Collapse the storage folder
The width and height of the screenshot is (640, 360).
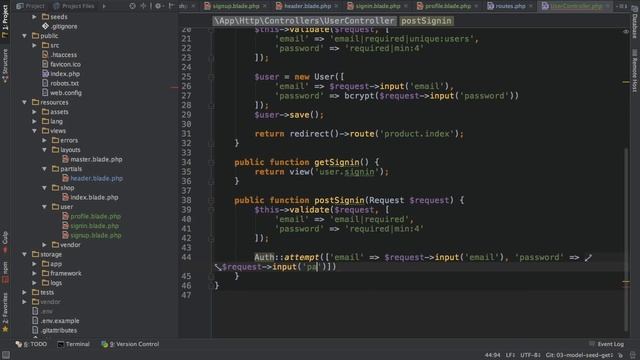click(x=24, y=254)
